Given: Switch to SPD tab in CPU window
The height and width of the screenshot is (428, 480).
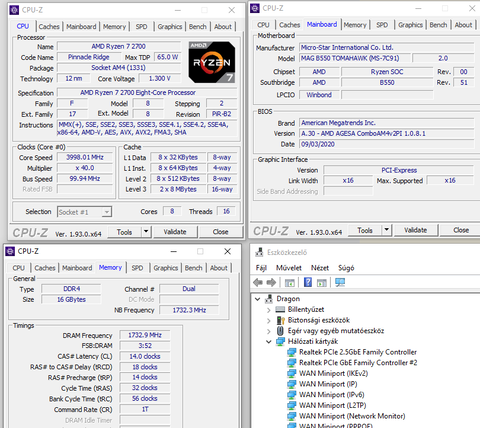Looking at the screenshot, I should point(141,27).
